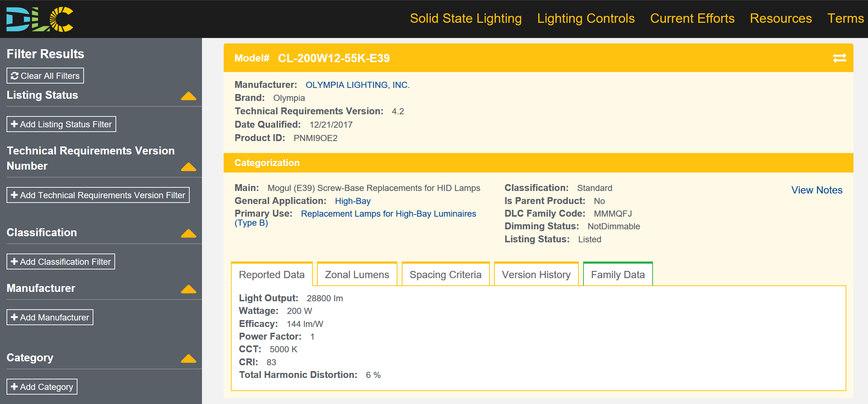
Task: Click the Date Qualified value 12/21/2017
Action: [x=331, y=125]
